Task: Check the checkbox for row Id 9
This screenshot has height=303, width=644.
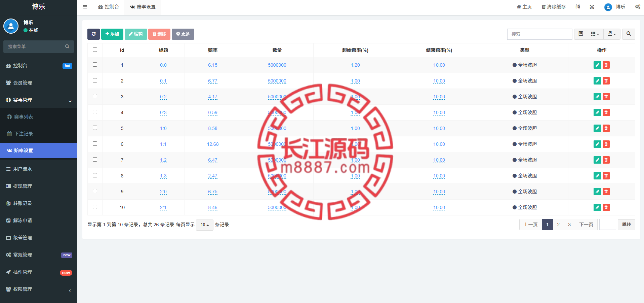Action: (95, 191)
